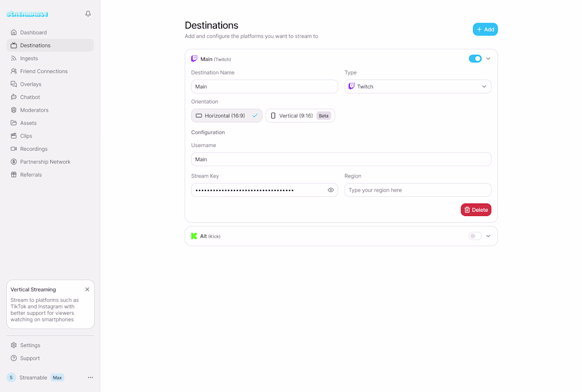Click the Friend Connections people icon

14,71
